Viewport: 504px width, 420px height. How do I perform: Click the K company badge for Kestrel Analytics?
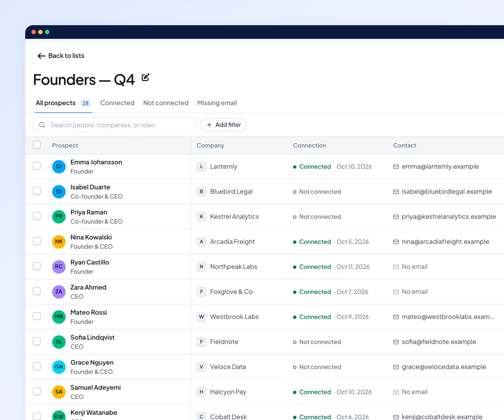(x=201, y=217)
